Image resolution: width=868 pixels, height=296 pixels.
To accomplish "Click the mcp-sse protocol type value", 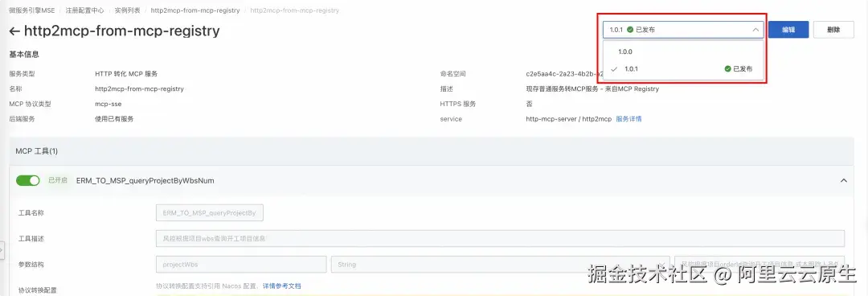I will [108, 104].
